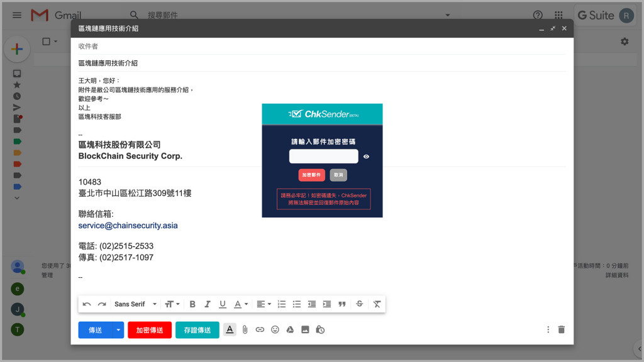Open the text alignment dropdown

pyautogui.click(x=264, y=304)
